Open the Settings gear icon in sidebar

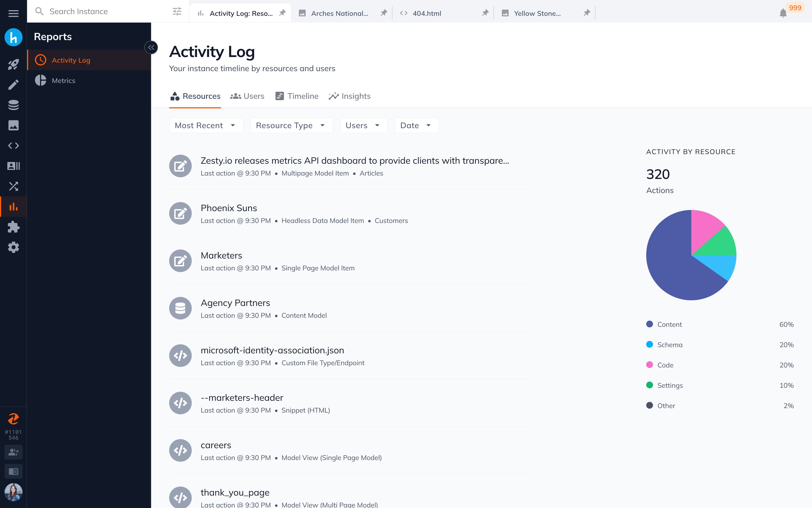14,247
